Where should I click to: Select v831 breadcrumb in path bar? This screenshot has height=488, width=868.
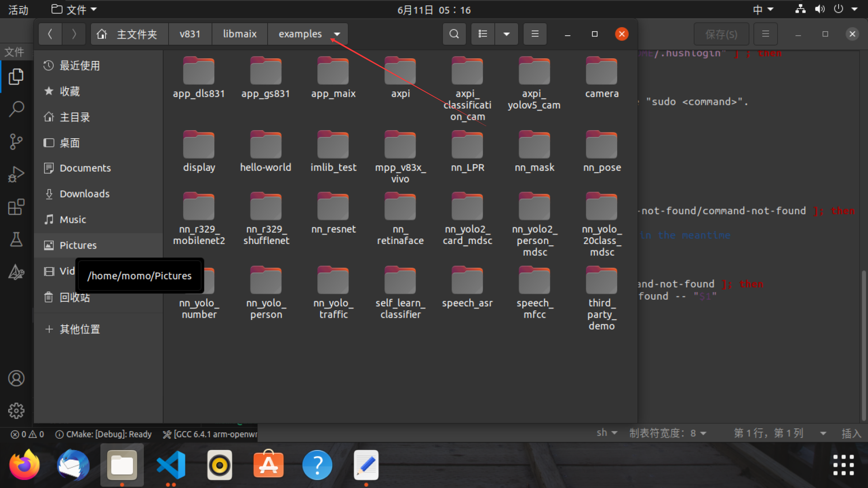click(x=190, y=34)
